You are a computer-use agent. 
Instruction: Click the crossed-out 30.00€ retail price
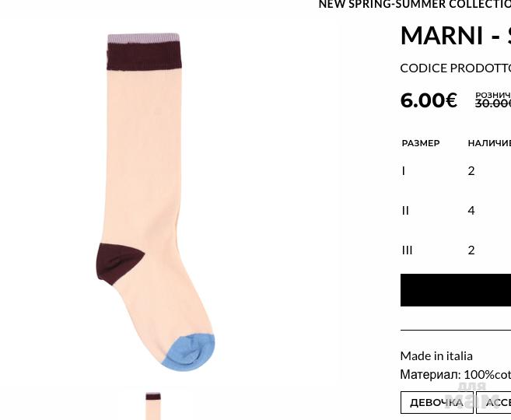(x=493, y=103)
